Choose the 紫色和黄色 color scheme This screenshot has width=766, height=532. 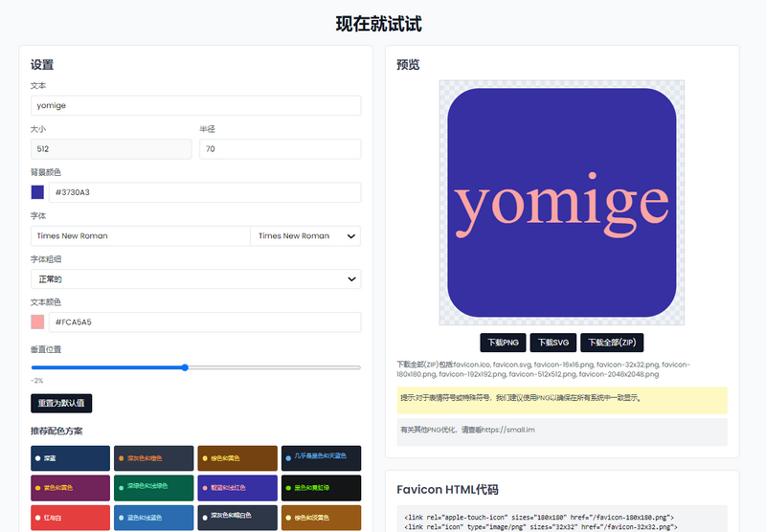70,488
